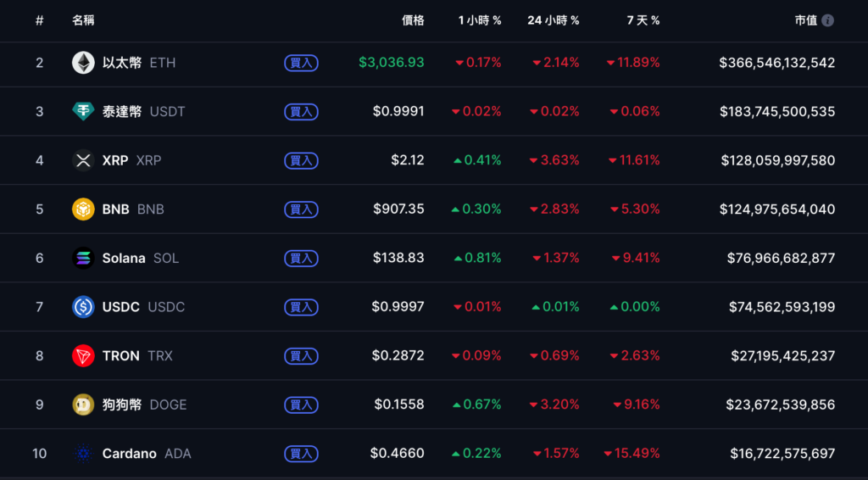Click the Cardano logo icon
The height and width of the screenshot is (480, 868).
coord(83,454)
